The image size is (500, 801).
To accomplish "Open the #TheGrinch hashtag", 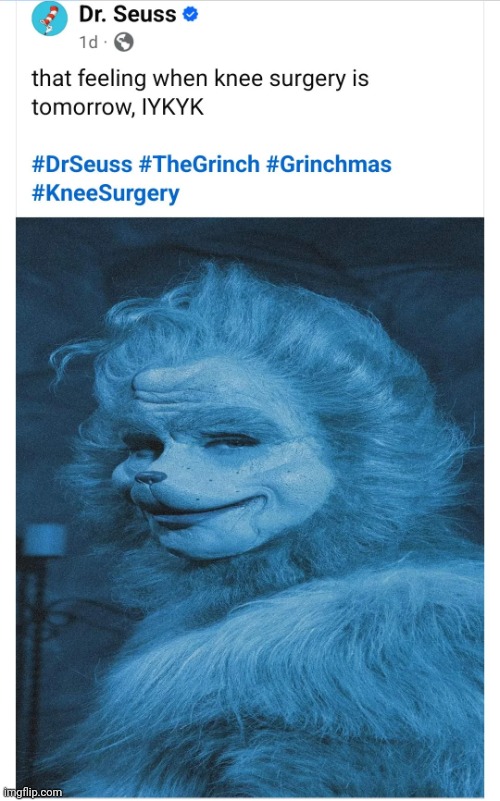I will point(199,164).
